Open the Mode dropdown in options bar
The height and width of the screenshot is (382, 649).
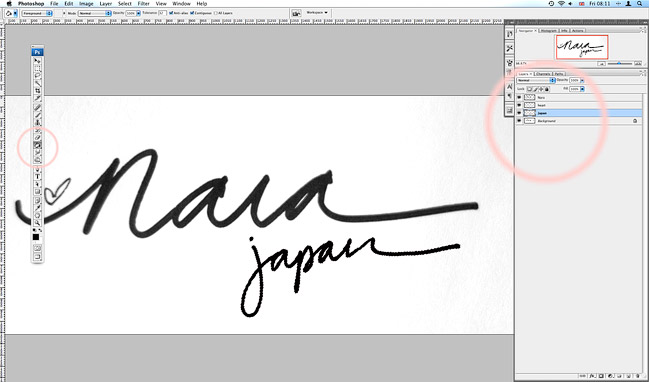pyautogui.click(x=94, y=13)
